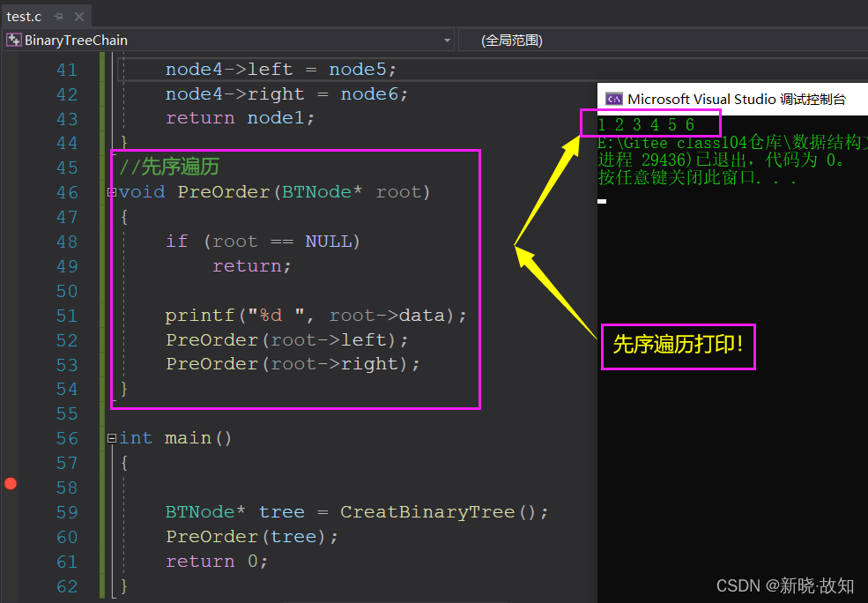Image resolution: width=868 pixels, height=603 pixels.
Task: Click the printf statement on line 51
Action: coord(316,316)
